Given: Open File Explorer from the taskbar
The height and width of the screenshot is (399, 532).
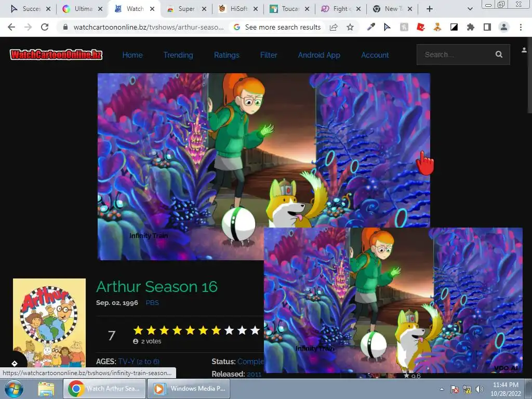Looking at the screenshot, I should [46, 389].
